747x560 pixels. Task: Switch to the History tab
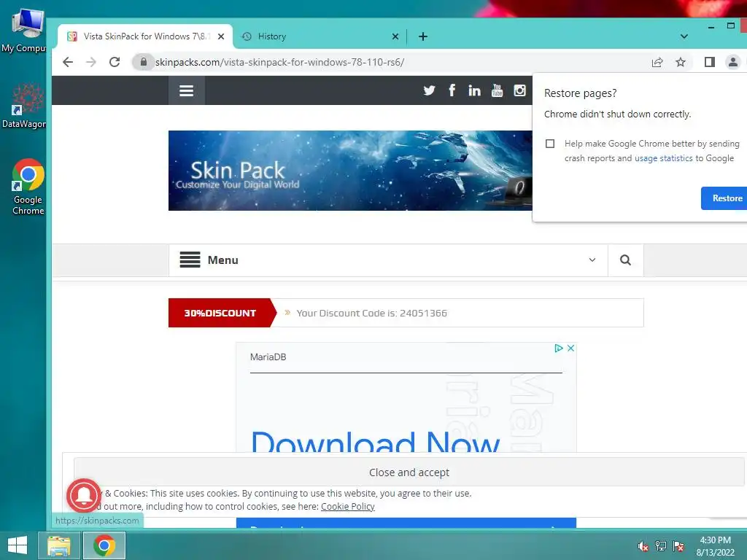(x=320, y=36)
